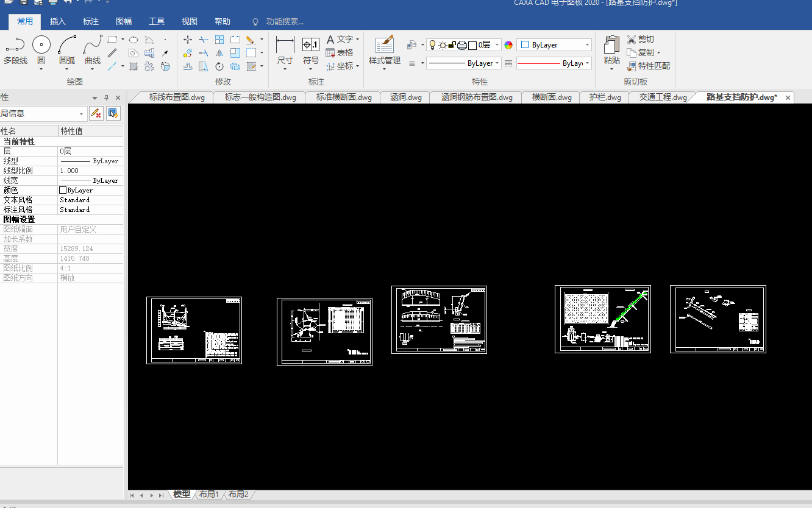
Task: Click the 线型比例 value 1.000
Action: tap(91, 171)
